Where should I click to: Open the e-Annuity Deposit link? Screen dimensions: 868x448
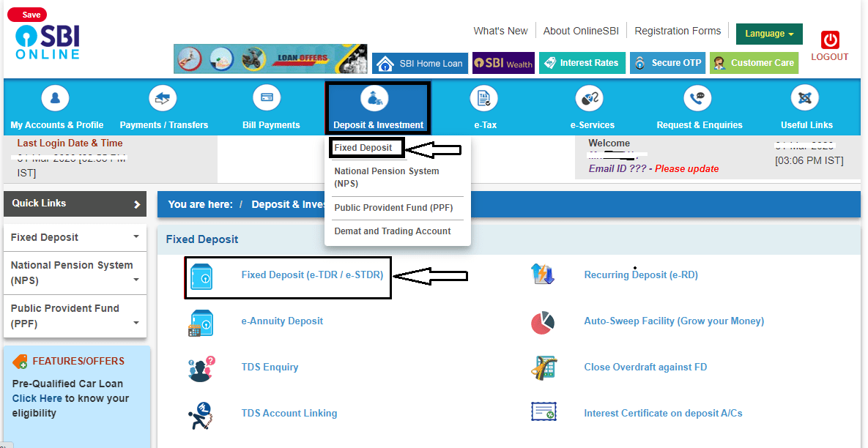click(x=282, y=321)
